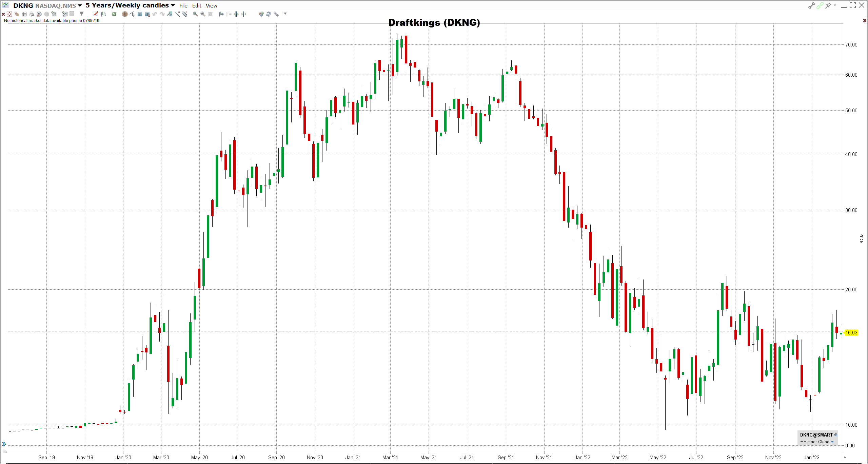The image size is (868, 464).
Task: Click the Jan '21 time axis label
Action: (x=353, y=458)
